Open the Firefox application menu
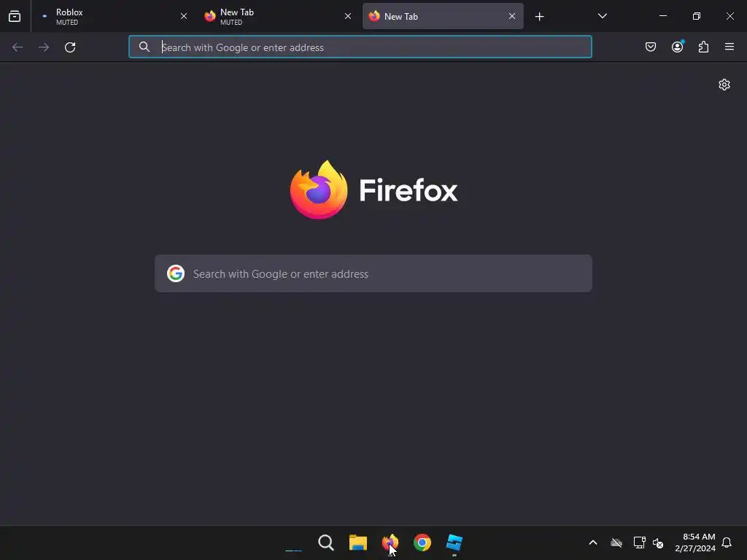Image resolution: width=747 pixels, height=560 pixels. 729,47
